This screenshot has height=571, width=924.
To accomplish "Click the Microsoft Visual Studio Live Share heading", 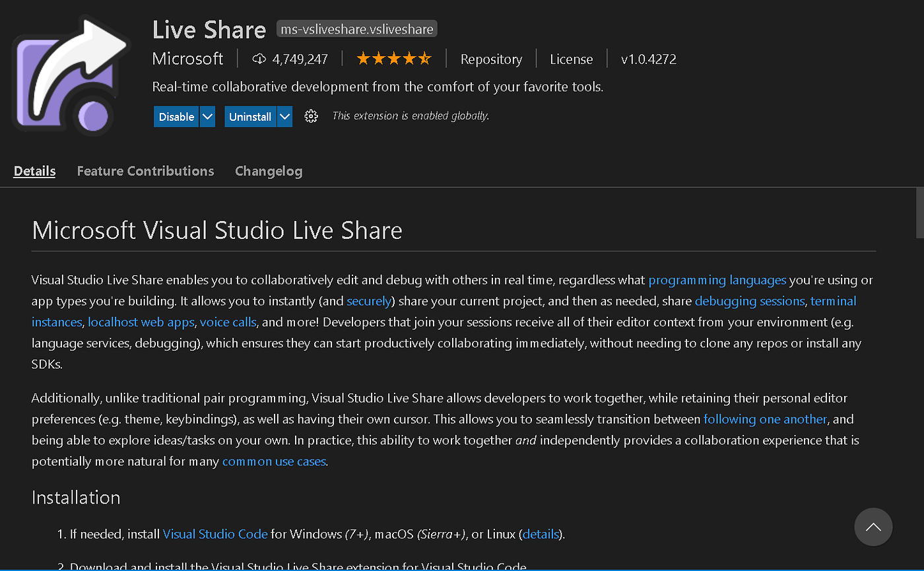I will click(217, 230).
